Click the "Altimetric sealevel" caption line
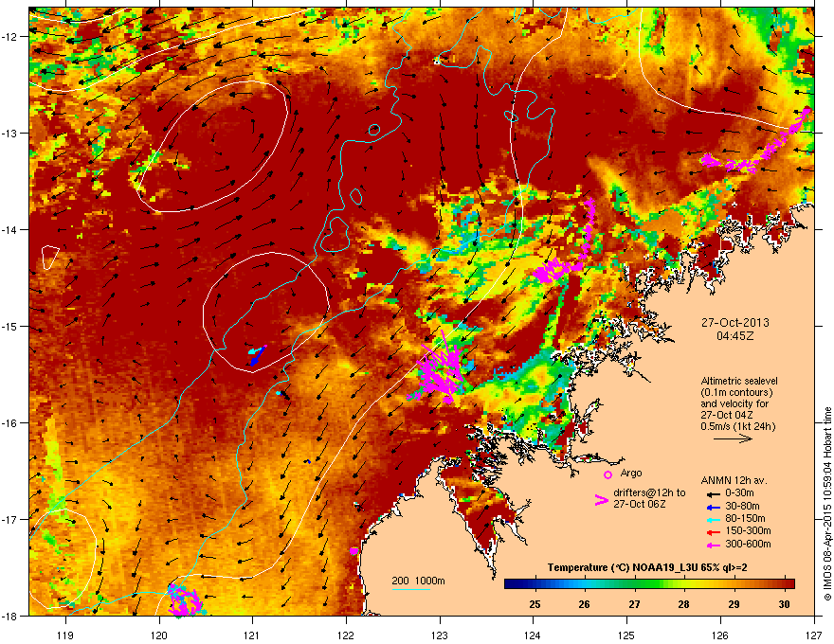The height and width of the screenshot is (644, 834). tap(739, 381)
